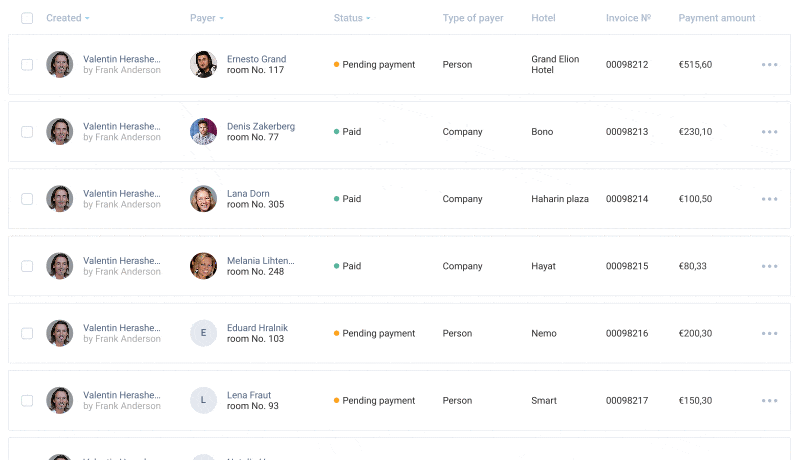Click creator avatar in invoice 00098215 row
The height and width of the screenshot is (460, 800).
tap(60, 266)
